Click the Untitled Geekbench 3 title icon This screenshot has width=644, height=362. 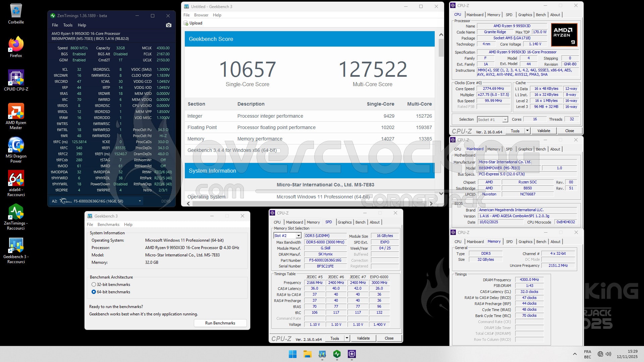(x=186, y=6)
